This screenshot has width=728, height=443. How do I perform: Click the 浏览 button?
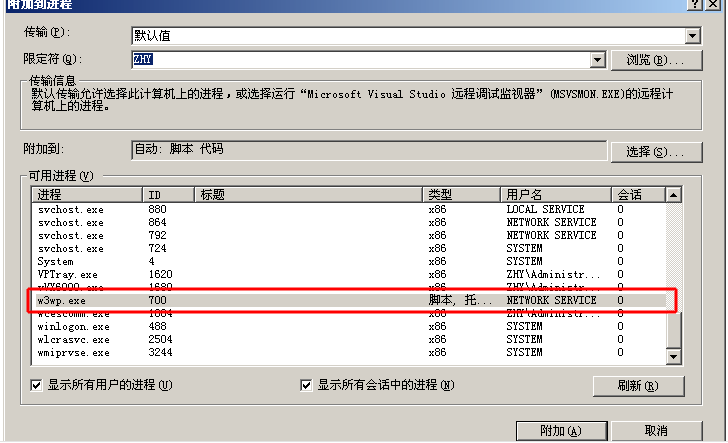(649, 60)
